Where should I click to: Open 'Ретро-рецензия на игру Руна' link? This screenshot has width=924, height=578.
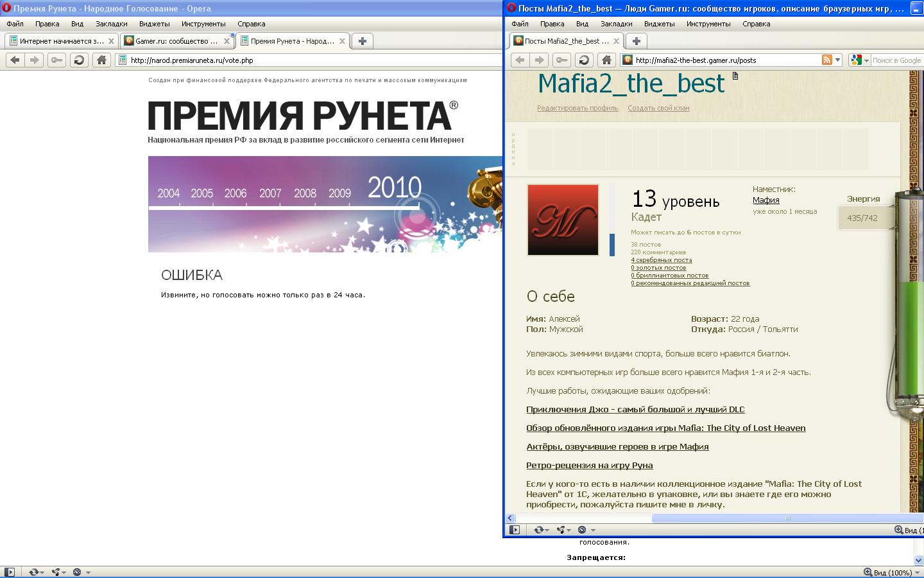pyautogui.click(x=590, y=466)
